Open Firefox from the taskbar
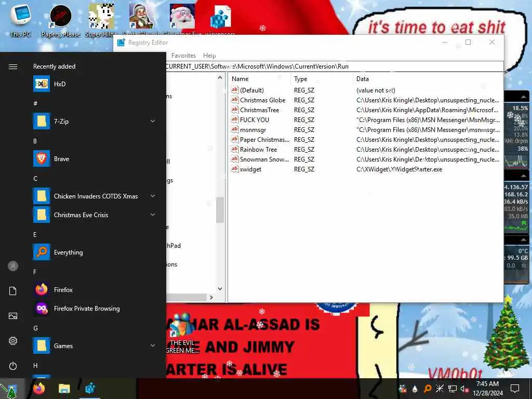This screenshot has width=532, height=399. [x=39, y=389]
